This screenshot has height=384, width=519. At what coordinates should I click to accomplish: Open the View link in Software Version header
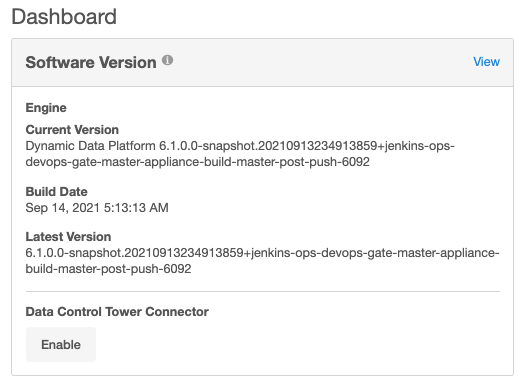pos(486,62)
